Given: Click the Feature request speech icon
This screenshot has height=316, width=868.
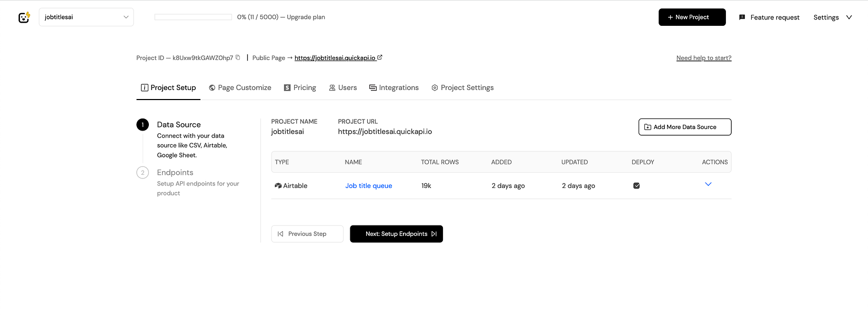Looking at the screenshot, I should [742, 17].
